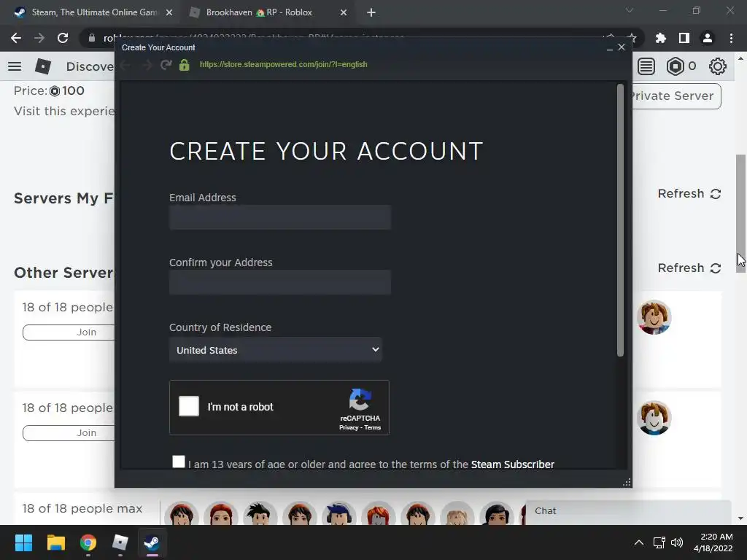Click the Chrome back arrow
Screen dimensions: 747x560
pyautogui.click(x=16, y=38)
